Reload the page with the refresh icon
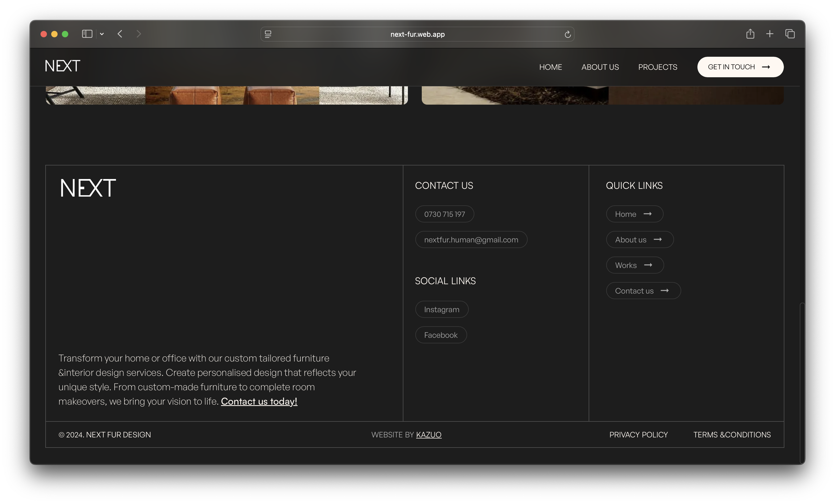This screenshot has height=504, width=835. click(x=568, y=34)
